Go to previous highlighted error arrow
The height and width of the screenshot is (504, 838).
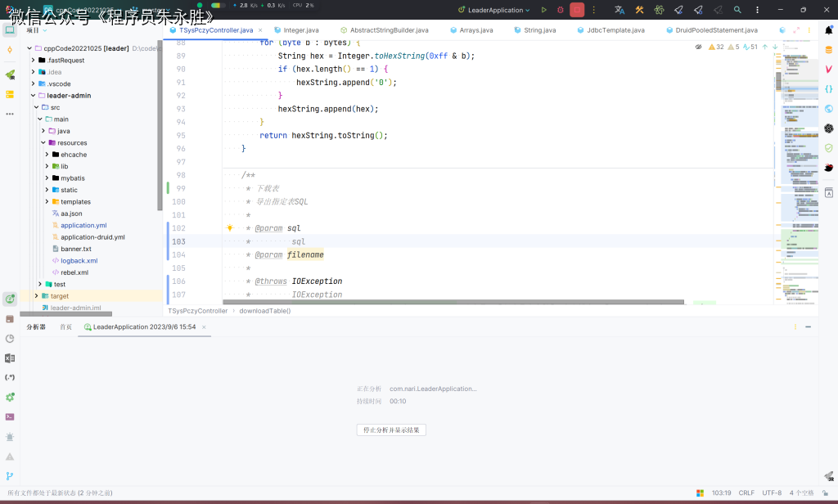click(765, 47)
